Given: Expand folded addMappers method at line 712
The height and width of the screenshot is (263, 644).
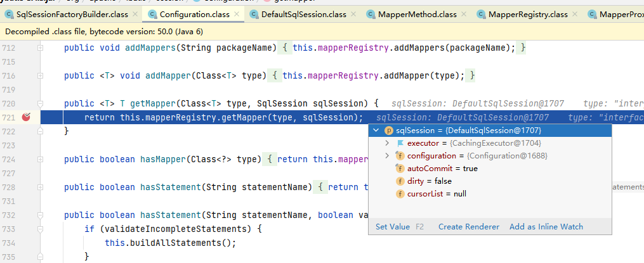Looking at the screenshot, I should [40, 48].
